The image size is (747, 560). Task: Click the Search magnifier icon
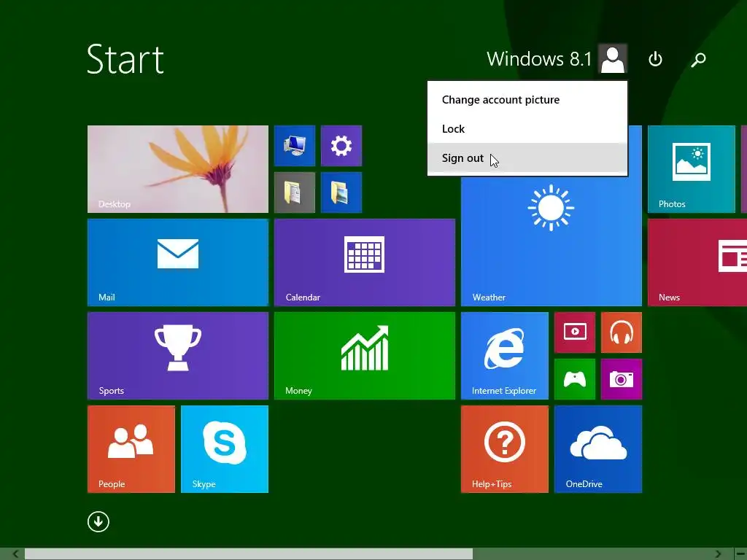click(x=698, y=59)
